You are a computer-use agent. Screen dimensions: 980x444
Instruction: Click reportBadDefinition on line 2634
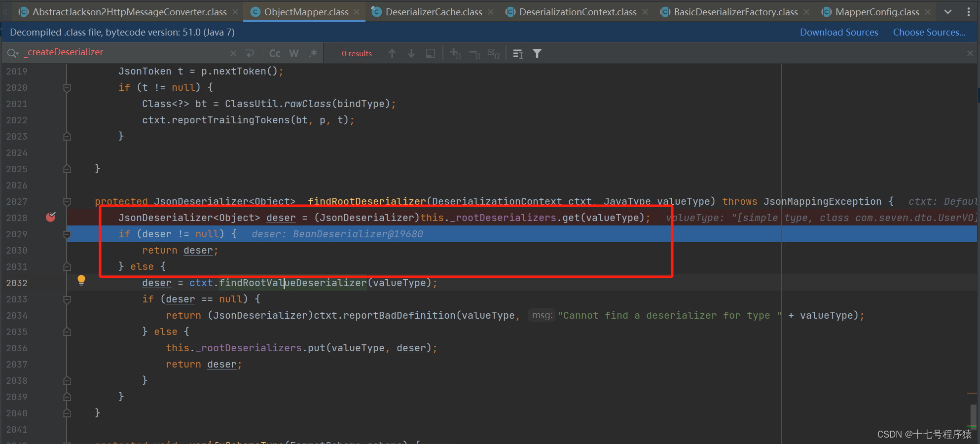pyautogui.click(x=399, y=315)
